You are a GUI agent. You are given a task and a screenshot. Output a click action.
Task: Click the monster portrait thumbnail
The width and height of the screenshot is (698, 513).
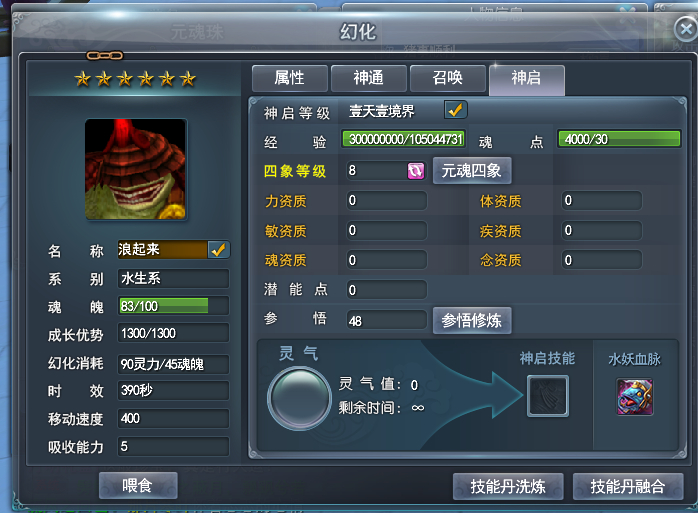coord(135,169)
